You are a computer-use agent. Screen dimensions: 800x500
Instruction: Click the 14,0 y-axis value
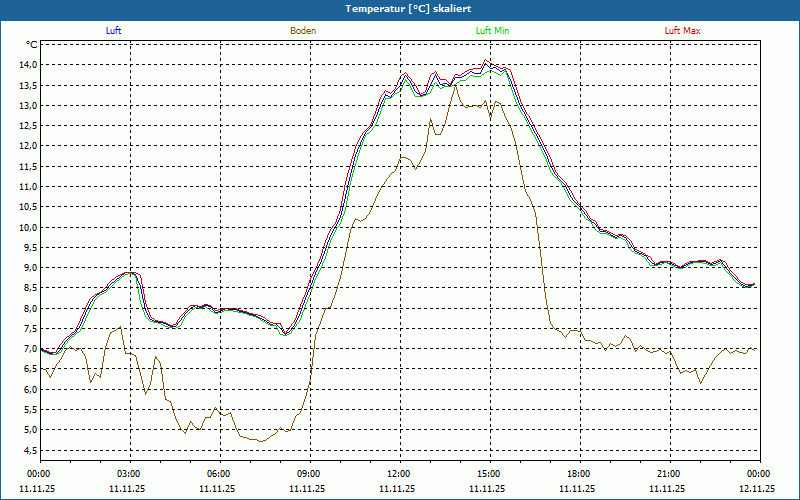tap(29, 65)
